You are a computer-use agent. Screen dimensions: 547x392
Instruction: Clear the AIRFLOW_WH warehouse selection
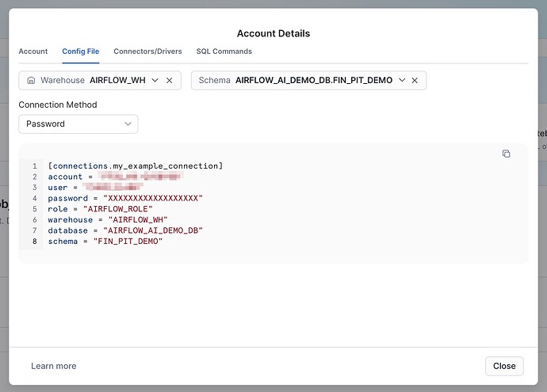(x=169, y=81)
